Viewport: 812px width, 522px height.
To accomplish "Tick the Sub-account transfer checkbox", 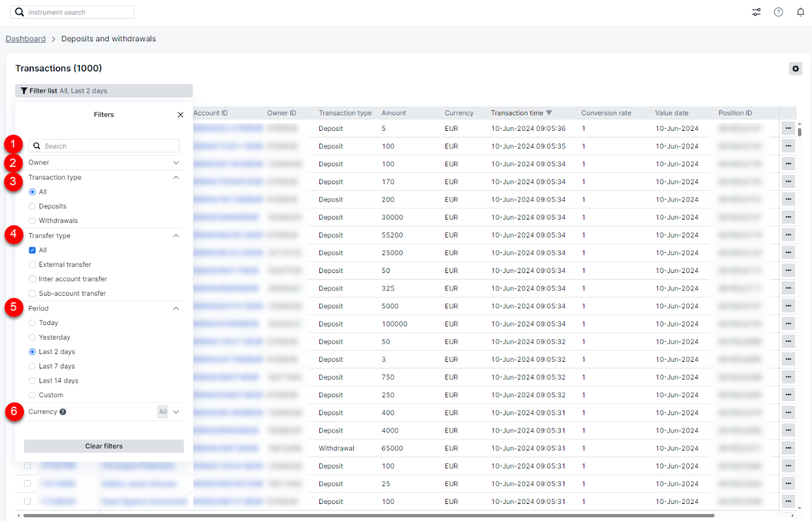I will (32, 294).
